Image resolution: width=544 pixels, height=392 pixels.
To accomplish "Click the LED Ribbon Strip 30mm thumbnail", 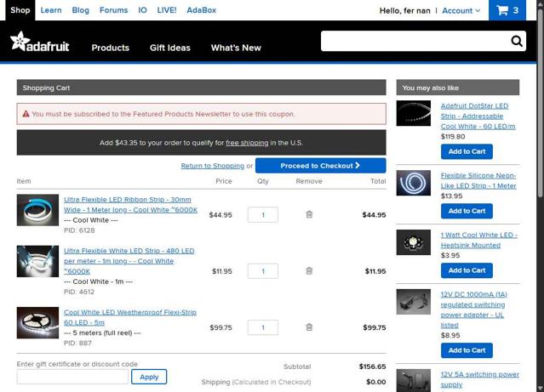I will tap(37, 210).
